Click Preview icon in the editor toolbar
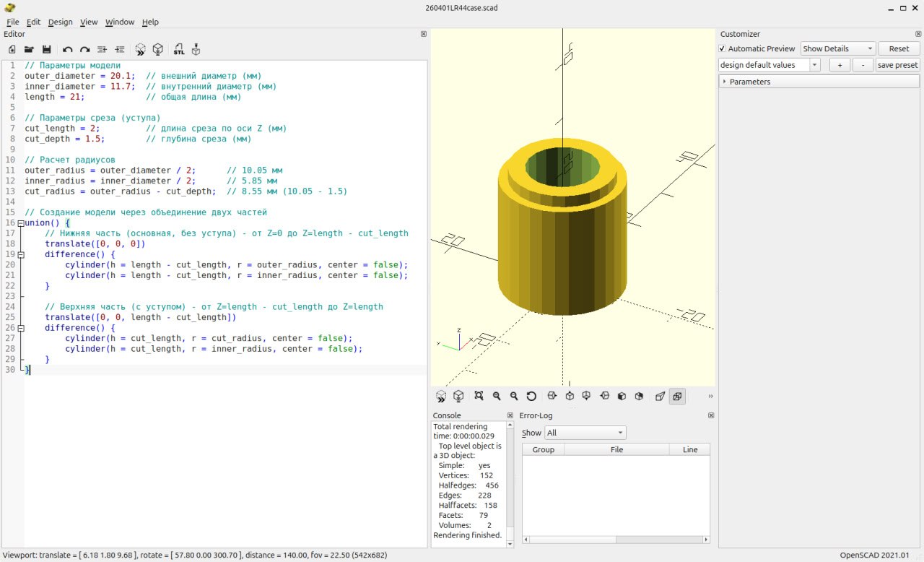 [140, 50]
